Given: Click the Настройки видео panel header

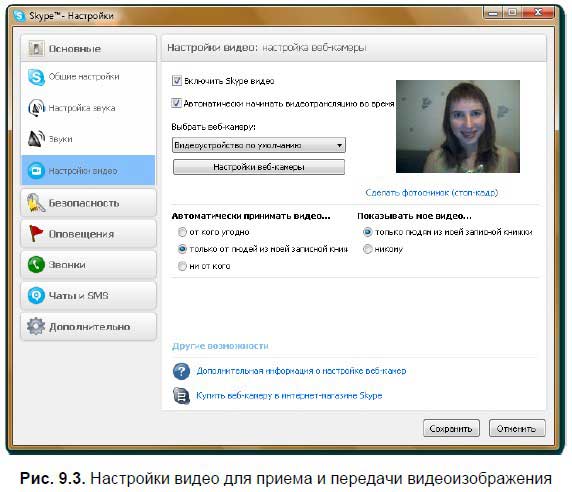Looking at the screenshot, I should click(x=353, y=48).
